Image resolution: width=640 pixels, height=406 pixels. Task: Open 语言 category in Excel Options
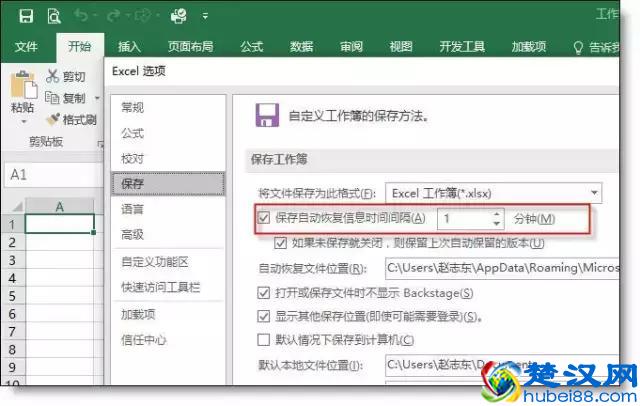tap(168, 209)
